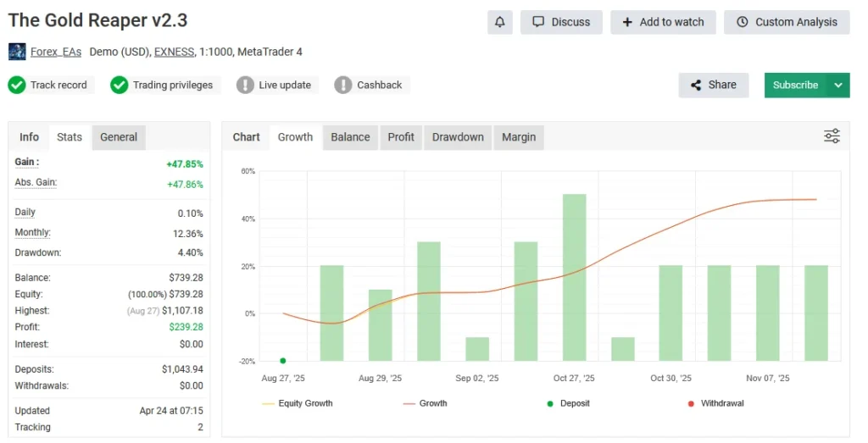
Task: Toggle Equity Growth legend item
Action: point(298,404)
